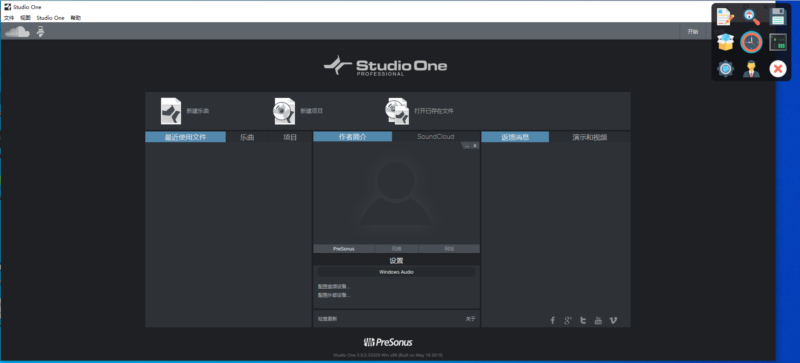
Task: Open the 文件 menu
Action: pyautogui.click(x=9, y=18)
